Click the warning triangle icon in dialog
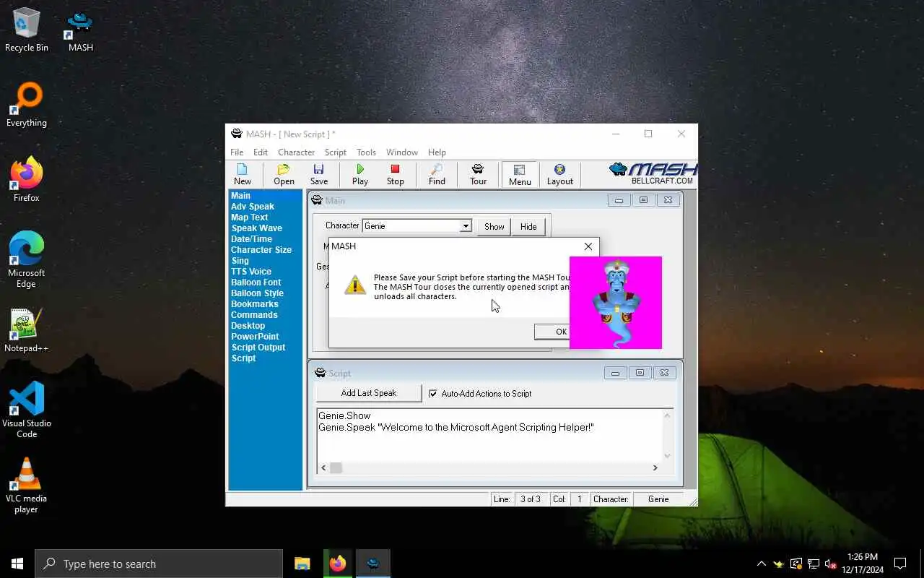 (354, 285)
